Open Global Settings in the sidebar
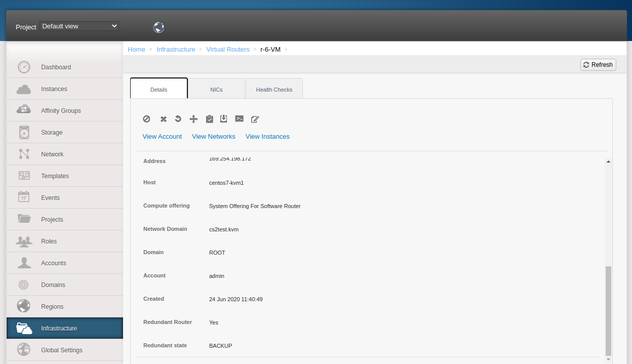The image size is (632, 364). [x=64, y=350]
